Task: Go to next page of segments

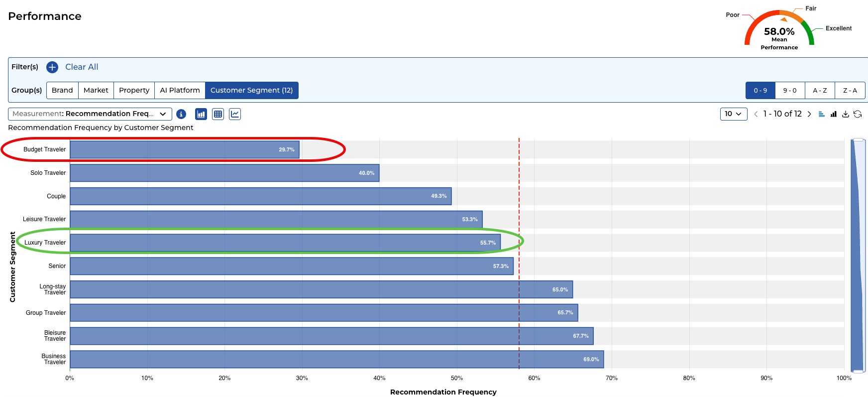Action: (x=809, y=114)
